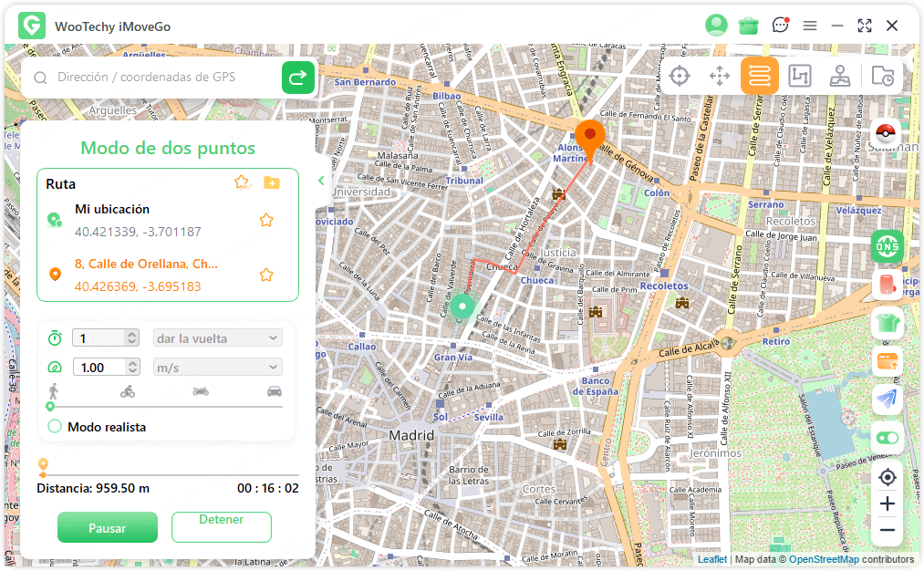Viewport: 924px width, 571px height.
Task: Open the DNS tool icon
Action: tap(887, 245)
